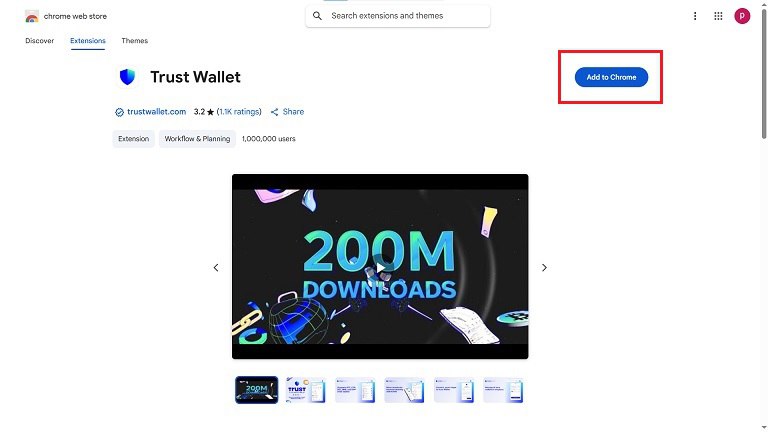
Task: Click the Workflow & Planning category chip
Action: 197,139
